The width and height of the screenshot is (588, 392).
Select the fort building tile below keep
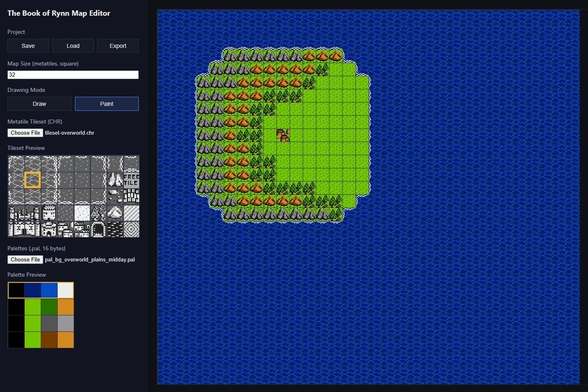pos(49,229)
